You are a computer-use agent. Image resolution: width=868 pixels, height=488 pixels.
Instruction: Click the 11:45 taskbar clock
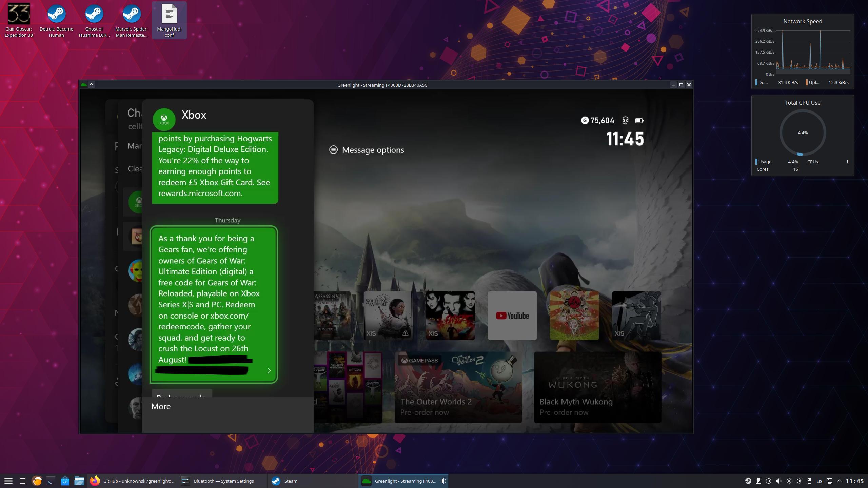[855, 481]
